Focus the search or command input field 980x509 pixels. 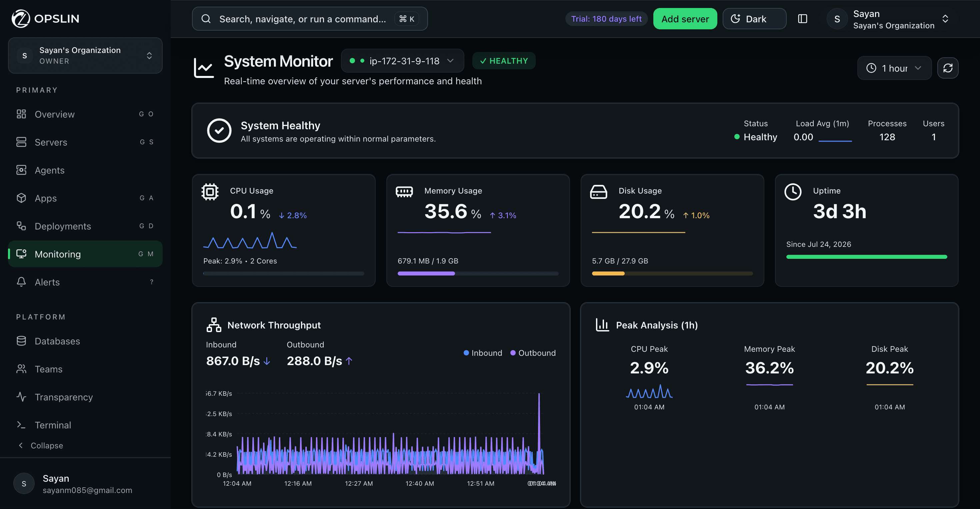[310, 19]
